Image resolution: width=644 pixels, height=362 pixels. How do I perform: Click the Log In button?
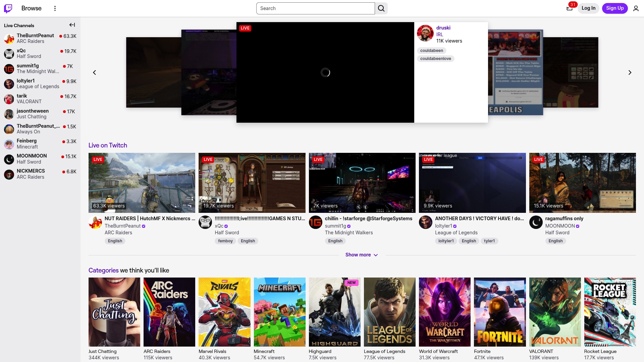click(588, 8)
